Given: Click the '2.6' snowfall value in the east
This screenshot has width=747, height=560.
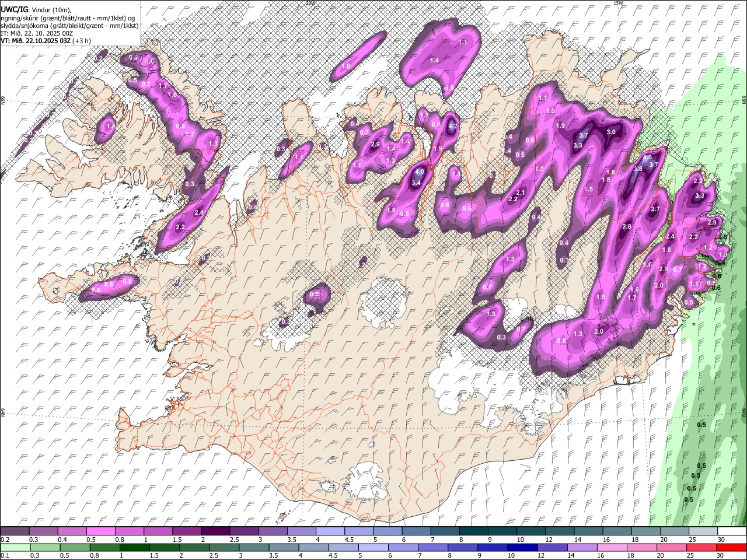Looking at the screenshot, I should tap(663, 269).
